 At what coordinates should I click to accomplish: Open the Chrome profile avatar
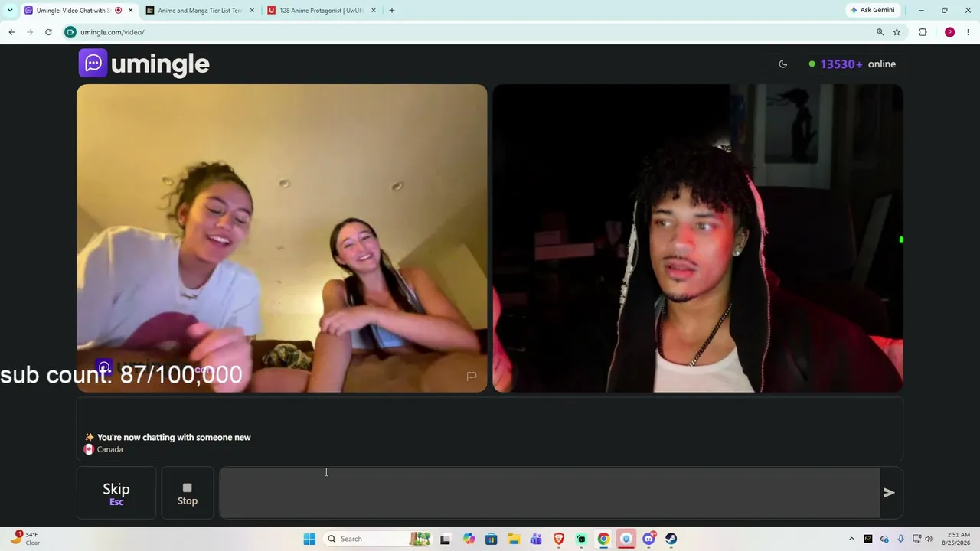tap(949, 32)
